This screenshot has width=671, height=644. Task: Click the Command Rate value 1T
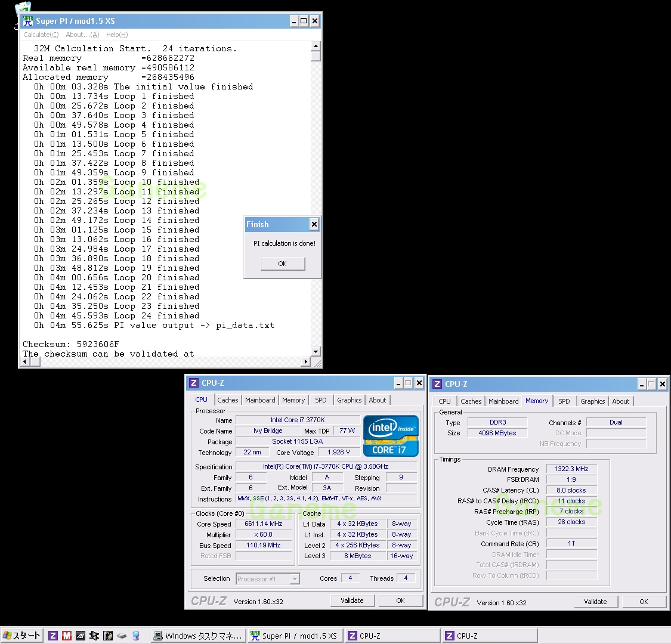click(571, 543)
